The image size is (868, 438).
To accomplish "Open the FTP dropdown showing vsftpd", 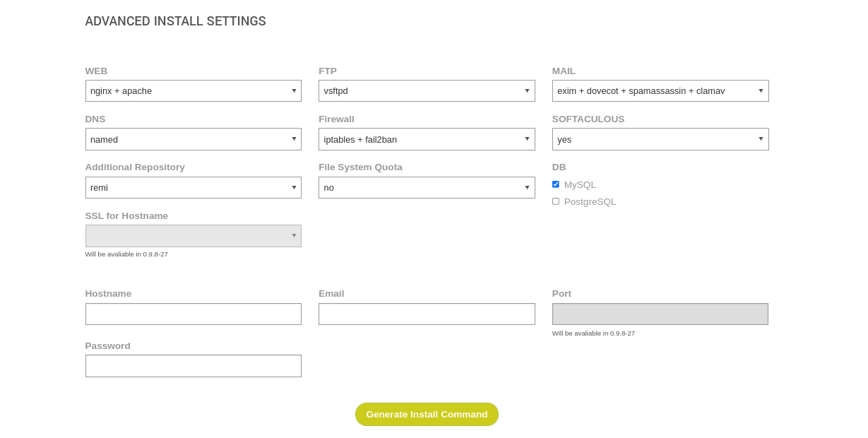I will 427,90.
